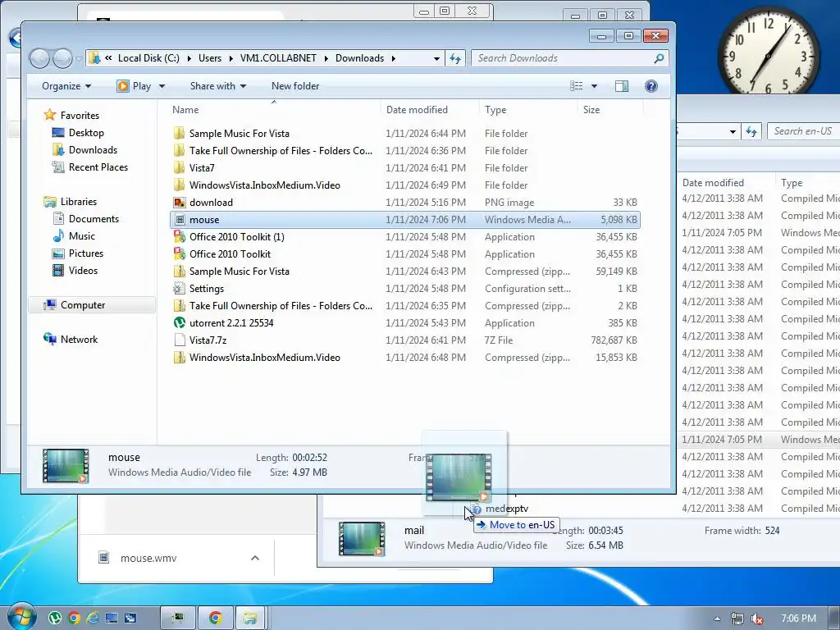This screenshot has width=840, height=630.
Task: Expand the mouse.wmv download item chevron
Action: pos(255,558)
